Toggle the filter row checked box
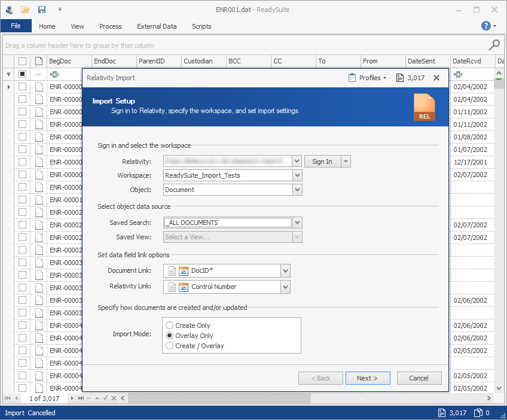This screenshot has height=420, width=507. (22, 74)
